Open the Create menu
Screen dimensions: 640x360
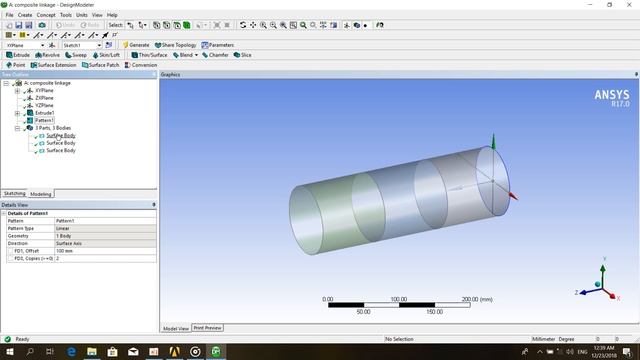point(25,15)
